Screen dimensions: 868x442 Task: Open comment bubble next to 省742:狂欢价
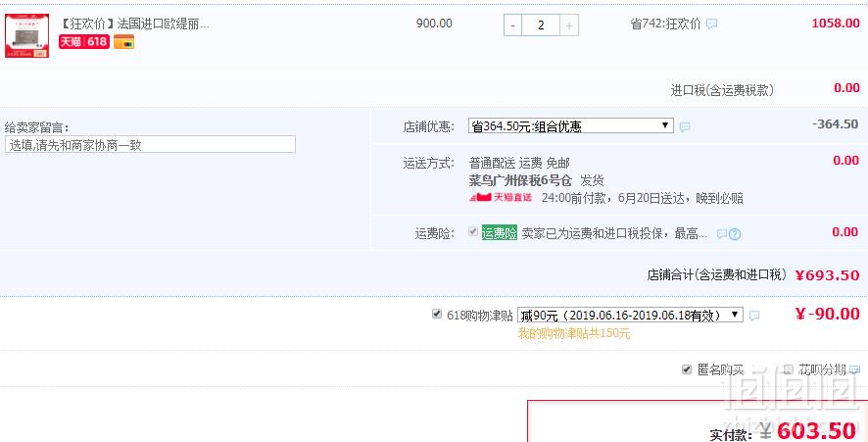pos(712,24)
